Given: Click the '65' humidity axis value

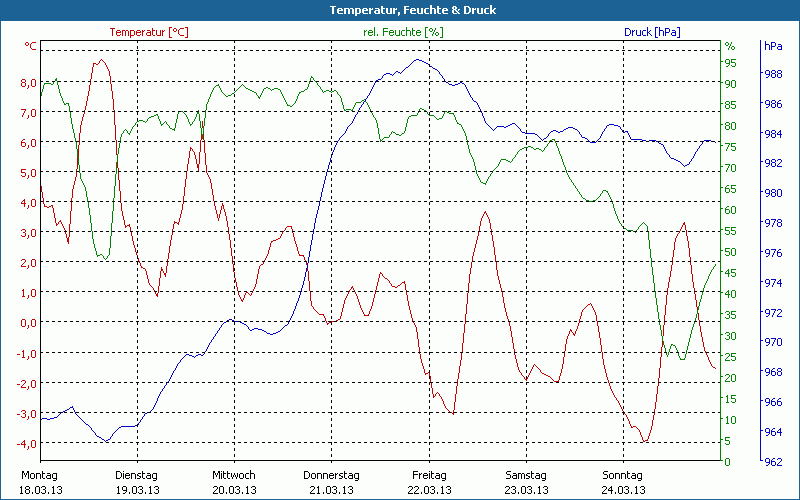Looking at the screenshot, I should 731,189.
